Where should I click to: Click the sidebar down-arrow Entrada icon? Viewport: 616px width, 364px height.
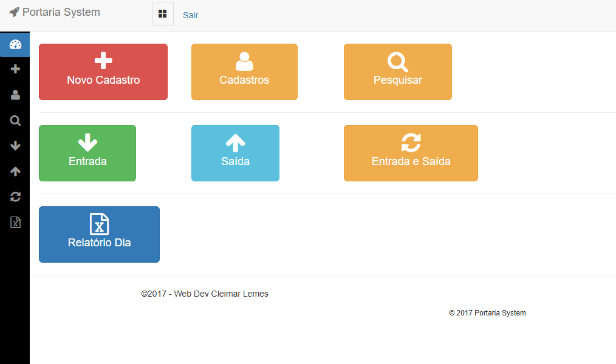15,146
